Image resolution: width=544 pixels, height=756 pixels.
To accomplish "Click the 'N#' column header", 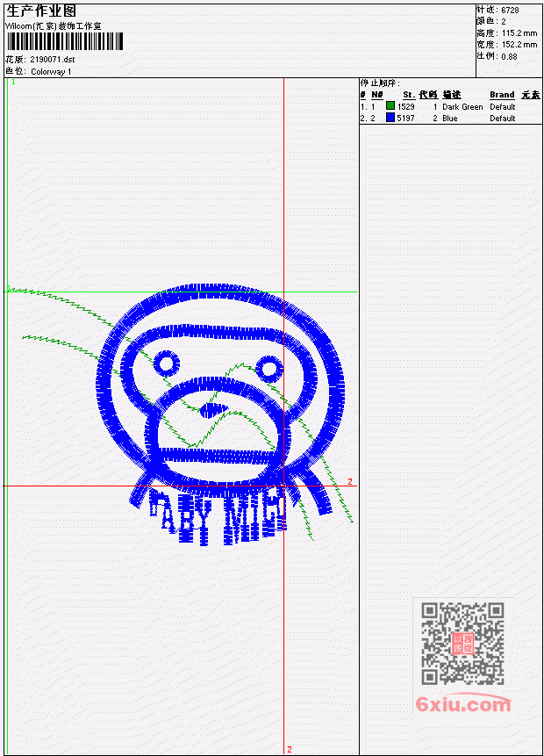I will point(376,95).
